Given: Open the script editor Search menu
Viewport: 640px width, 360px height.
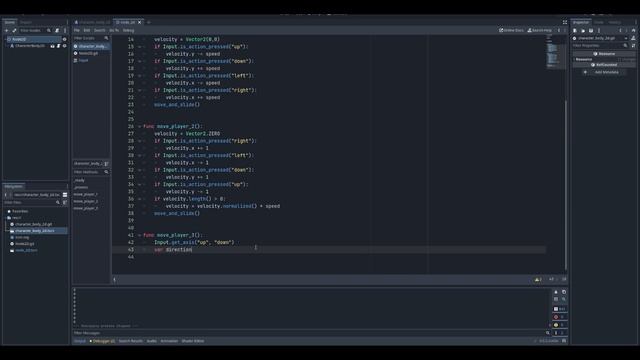Looking at the screenshot, I should [100, 31].
